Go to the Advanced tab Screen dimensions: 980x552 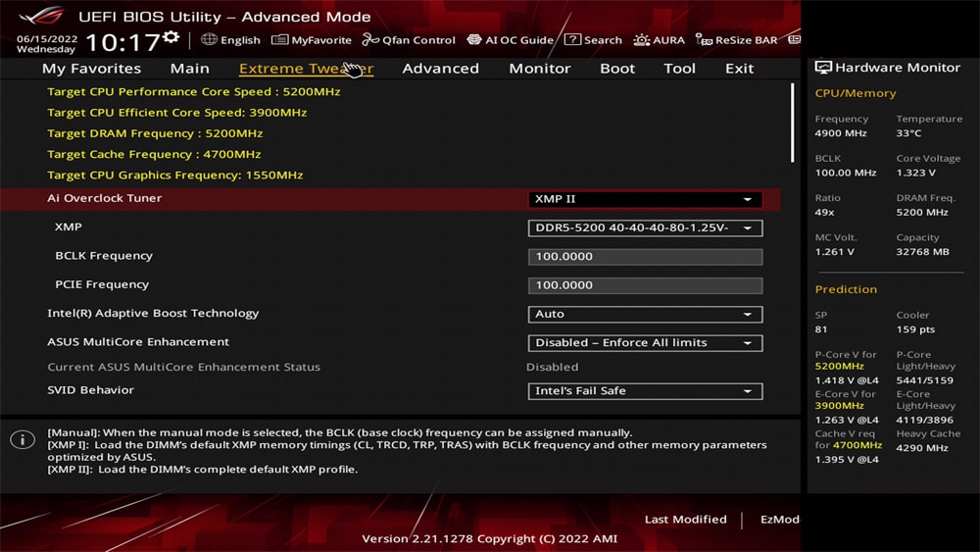(441, 68)
